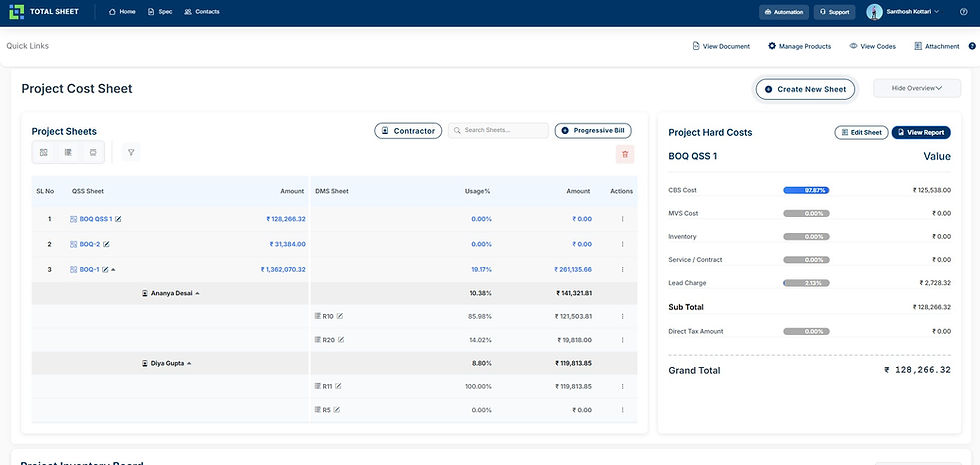Click the red delete trash icon

point(625,154)
